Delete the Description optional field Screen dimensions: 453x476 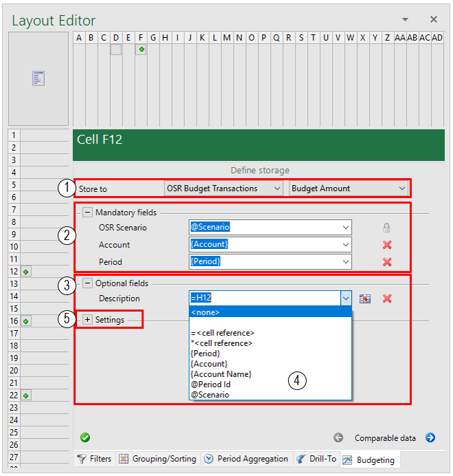coord(387,299)
